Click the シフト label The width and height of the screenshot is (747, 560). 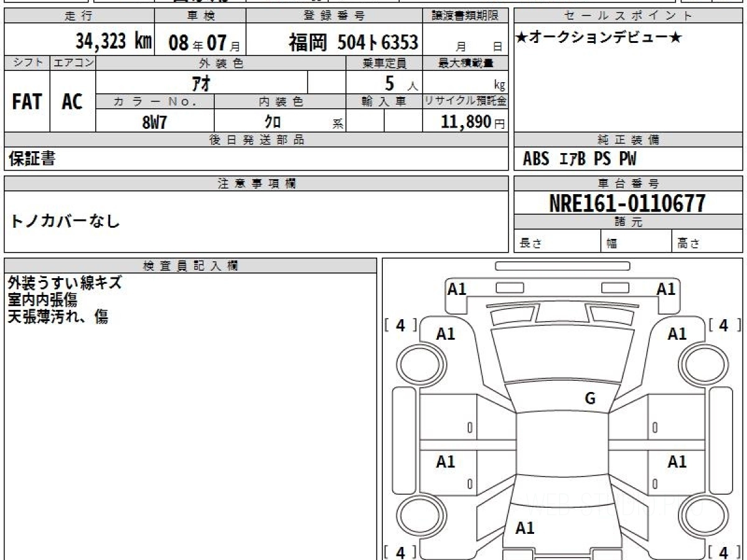tap(27, 62)
